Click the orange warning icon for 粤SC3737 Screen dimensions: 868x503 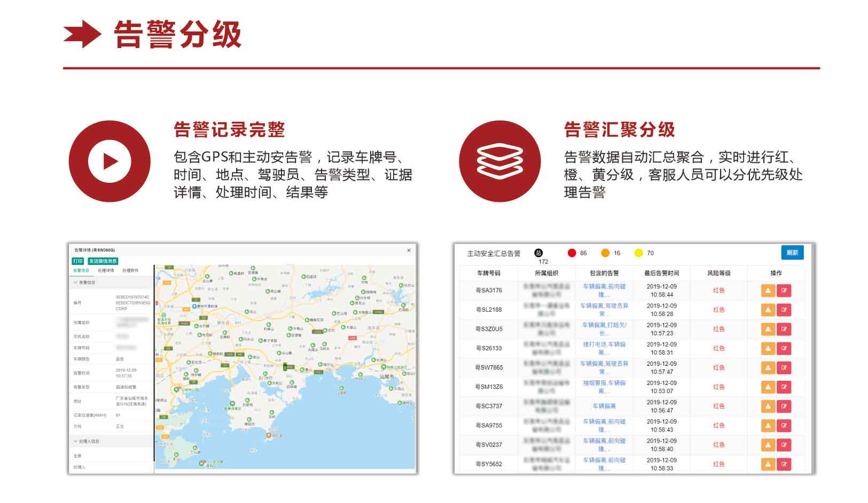coord(768,406)
